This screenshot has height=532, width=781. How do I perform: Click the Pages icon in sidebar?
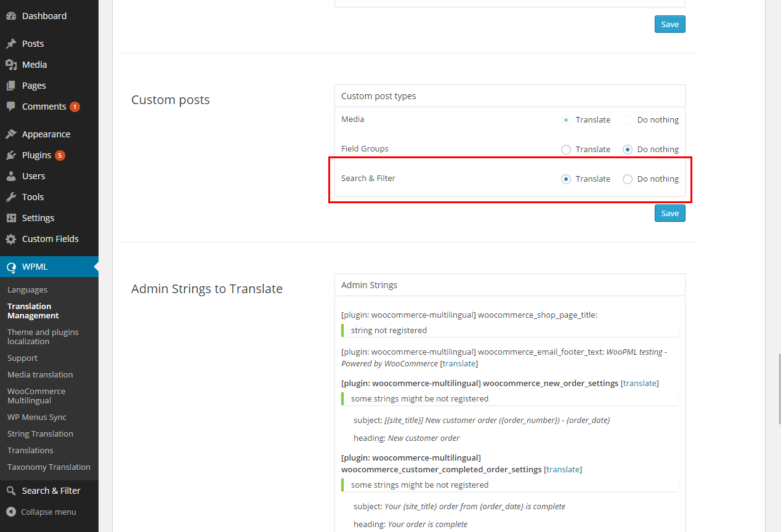coord(11,86)
